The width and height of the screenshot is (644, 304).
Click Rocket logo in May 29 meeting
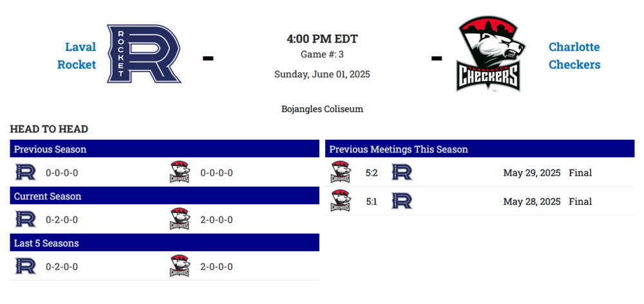tap(402, 173)
